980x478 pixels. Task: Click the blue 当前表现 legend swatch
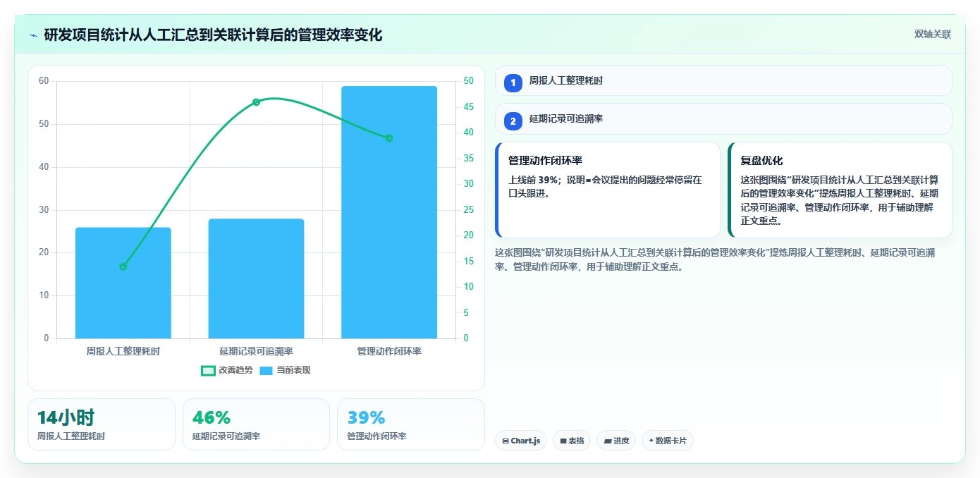tap(267, 370)
